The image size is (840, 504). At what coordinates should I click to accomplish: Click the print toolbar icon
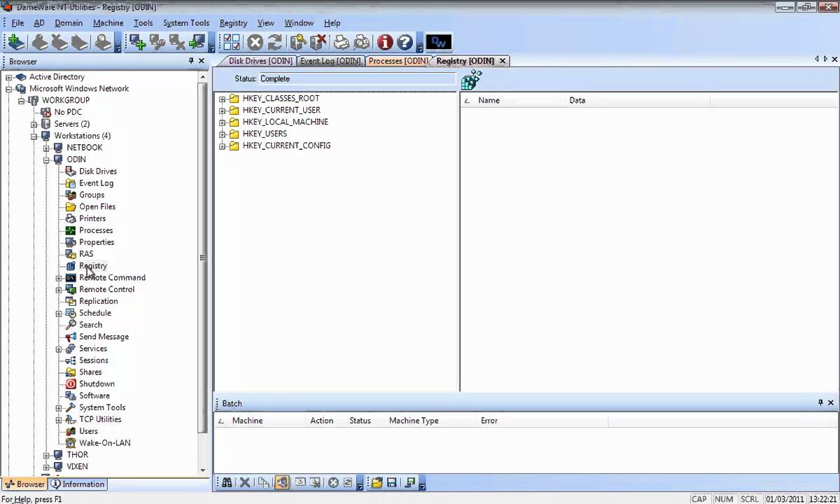coord(341,43)
